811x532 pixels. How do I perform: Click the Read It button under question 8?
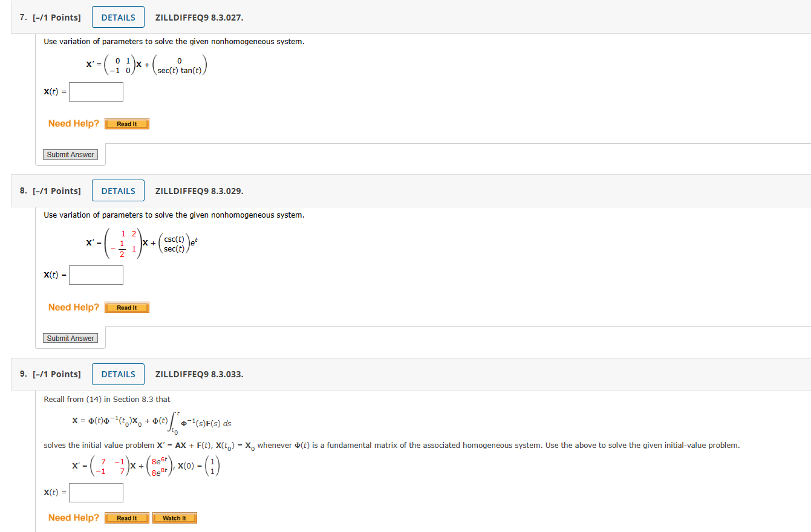(126, 307)
